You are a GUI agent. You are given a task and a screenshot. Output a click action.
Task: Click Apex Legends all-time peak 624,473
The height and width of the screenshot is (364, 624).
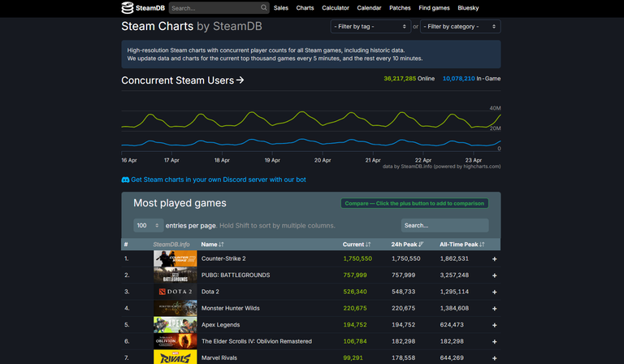pyautogui.click(x=452, y=325)
